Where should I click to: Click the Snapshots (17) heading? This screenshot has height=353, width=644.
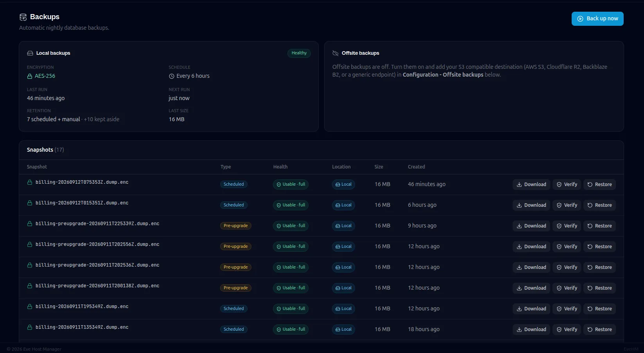coord(45,150)
